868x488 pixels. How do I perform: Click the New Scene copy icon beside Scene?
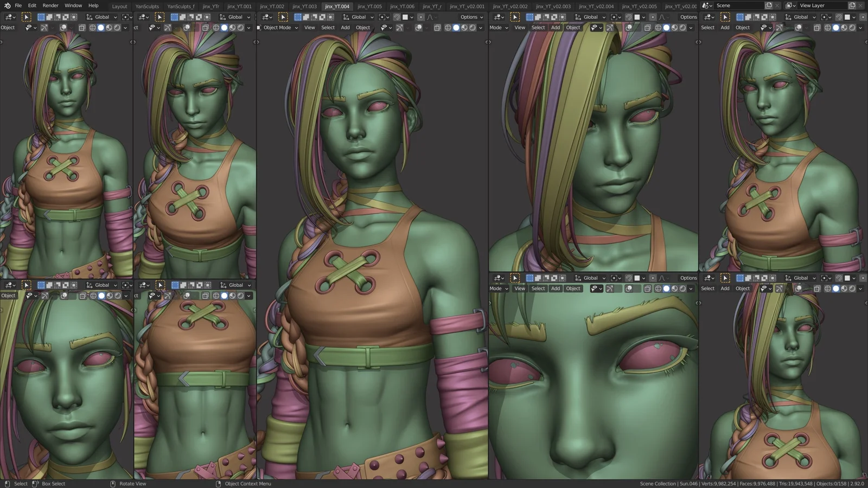(769, 5)
